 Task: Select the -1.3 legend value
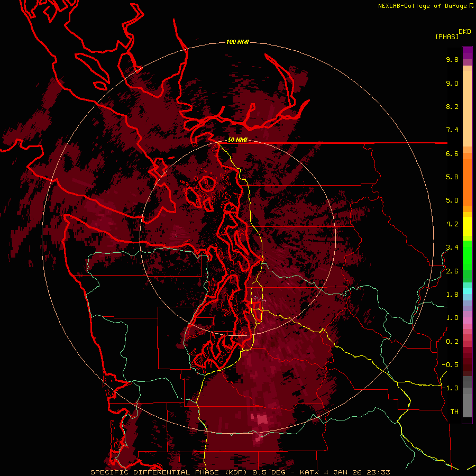(x=450, y=388)
